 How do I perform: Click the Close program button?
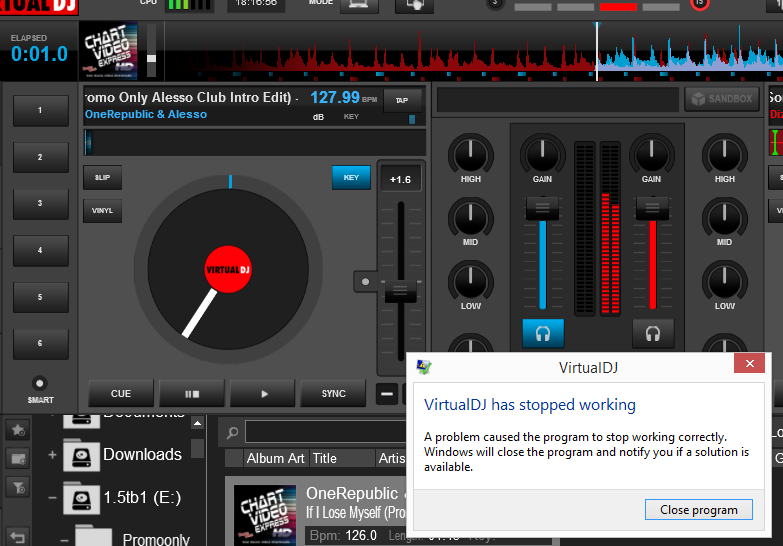click(x=698, y=510)
